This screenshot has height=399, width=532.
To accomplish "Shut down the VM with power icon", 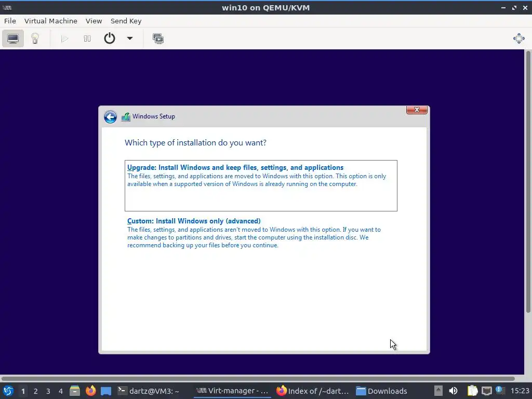I will pos(109,38).
